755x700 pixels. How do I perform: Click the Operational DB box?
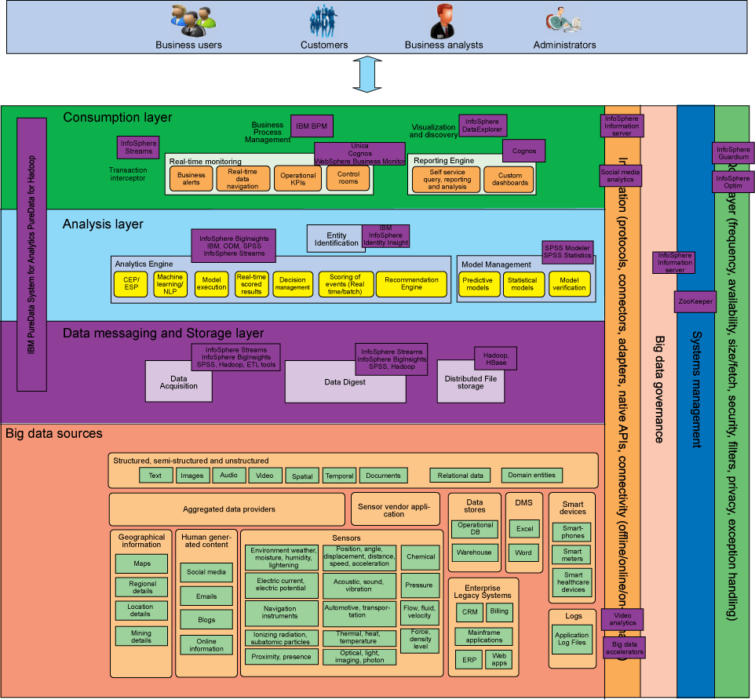coord(475,529)
